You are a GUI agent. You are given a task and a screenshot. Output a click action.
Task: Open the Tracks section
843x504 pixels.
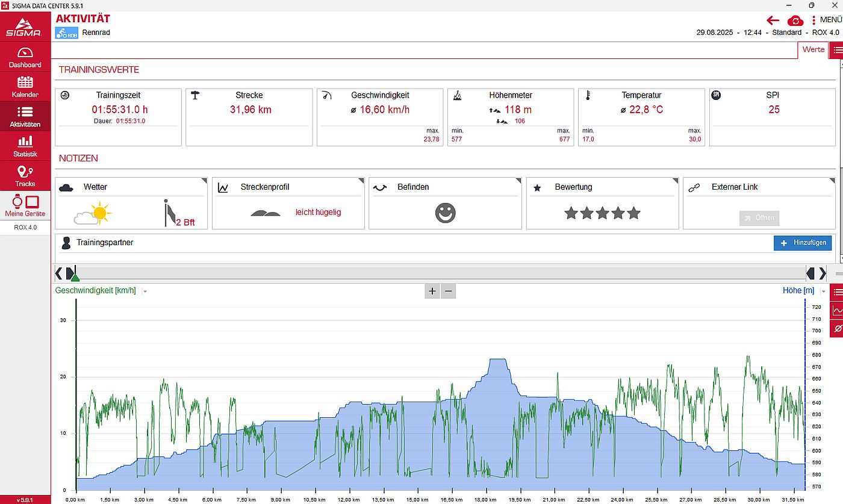pos(25,176)
